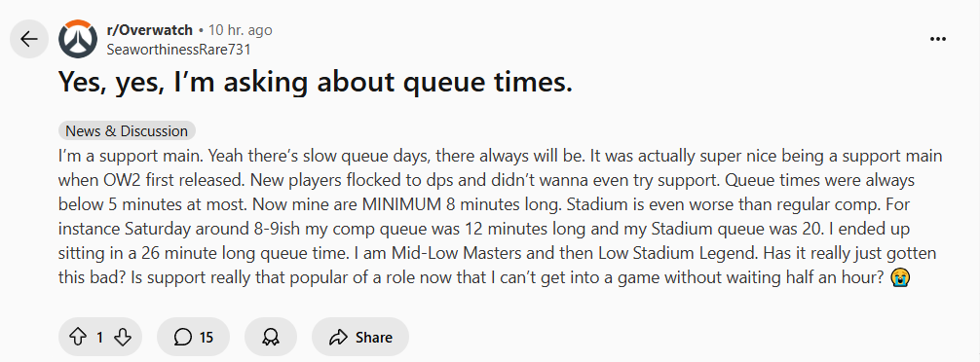Upvote the queue times post
This screenshot has width=980, height=362.
tap(77, 338)
